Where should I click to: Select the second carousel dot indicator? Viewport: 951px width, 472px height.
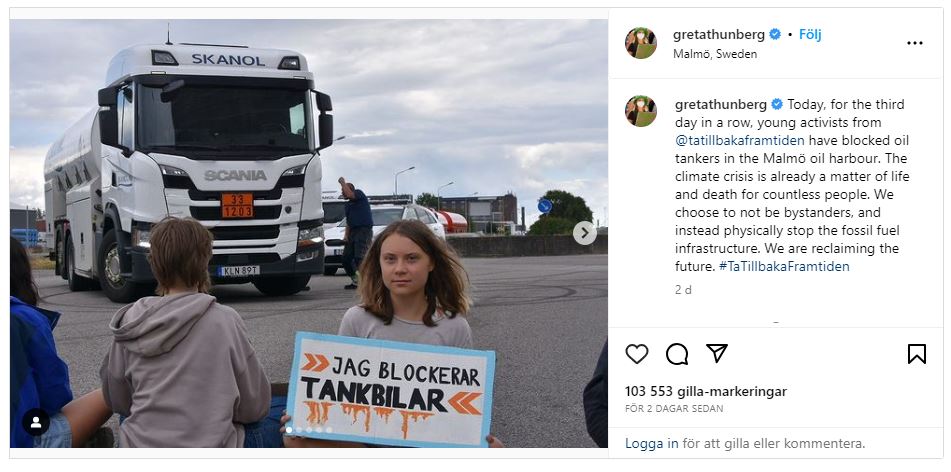(x=298, y=430)
